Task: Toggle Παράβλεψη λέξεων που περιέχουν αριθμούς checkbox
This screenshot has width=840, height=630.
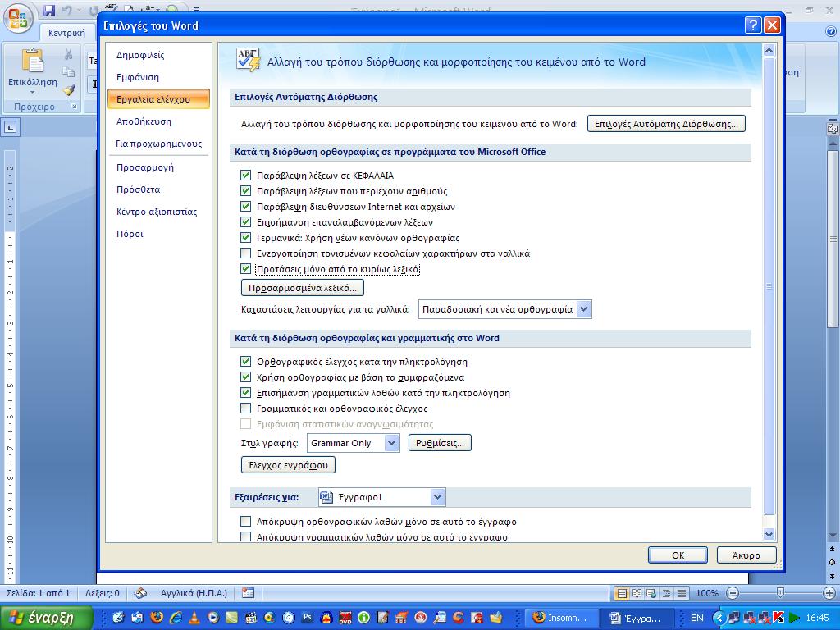Action: coord(245,190)
